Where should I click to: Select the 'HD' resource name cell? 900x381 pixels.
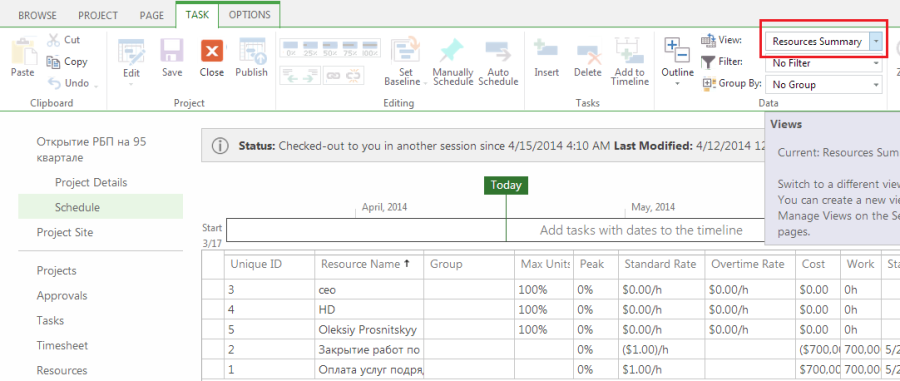[x=369, y=310]
